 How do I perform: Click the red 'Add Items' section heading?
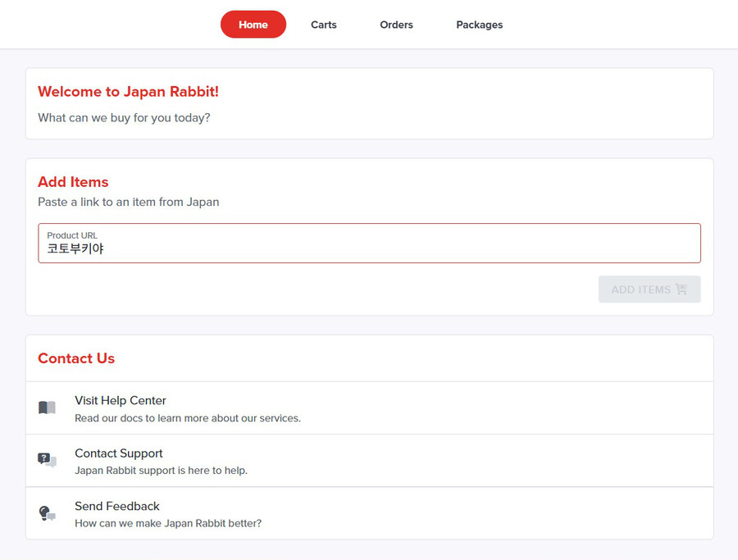(73, 182)
